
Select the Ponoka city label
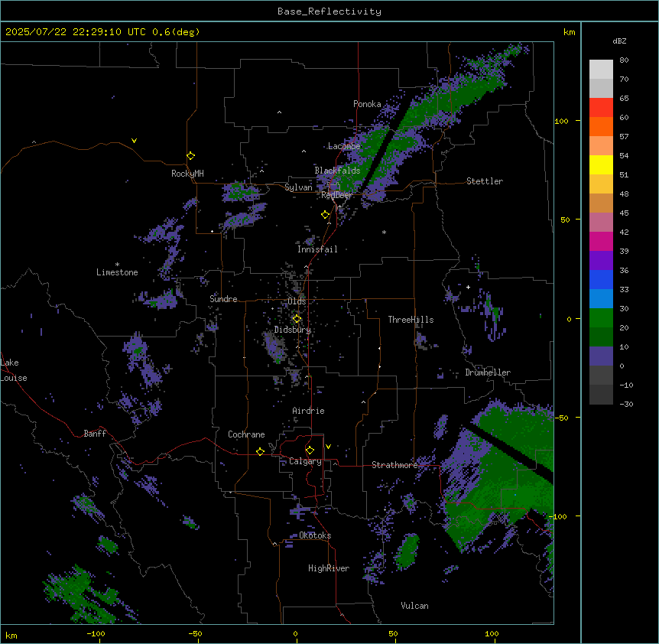coord(367,104)
